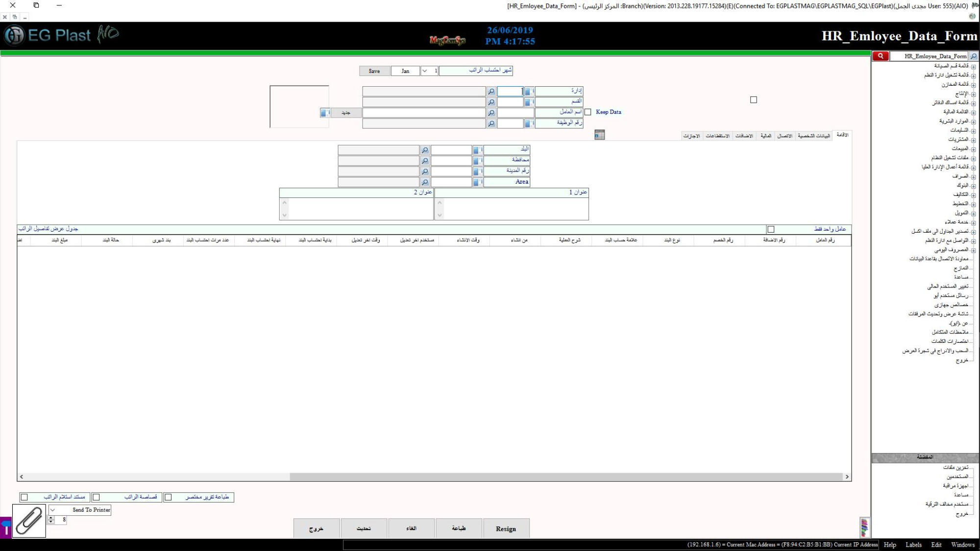Image resolution: width=980 pixels, height=551 pixels.
Task: Click the table layout icon above the tabs
Action: [599, 135]
